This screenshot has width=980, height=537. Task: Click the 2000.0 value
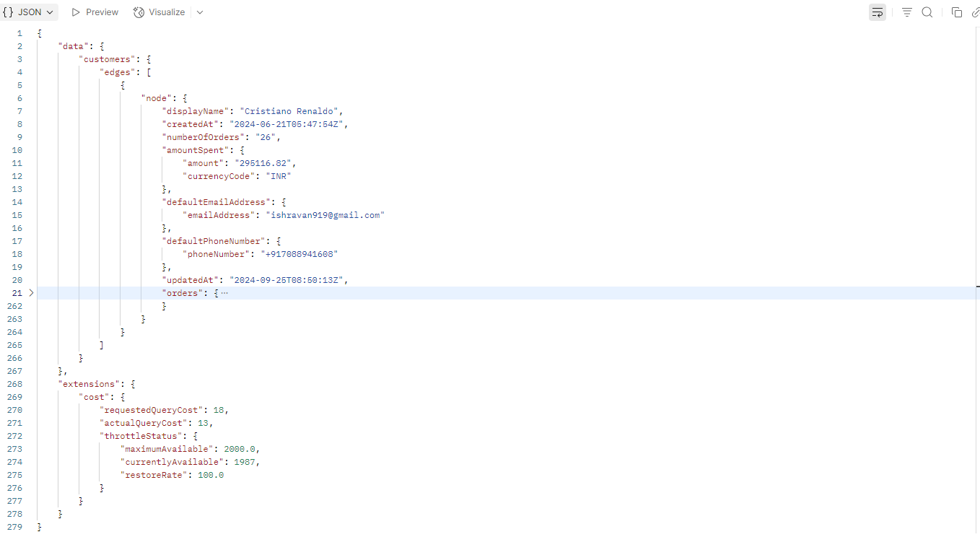pyautogui.click(x=240, y=449)
